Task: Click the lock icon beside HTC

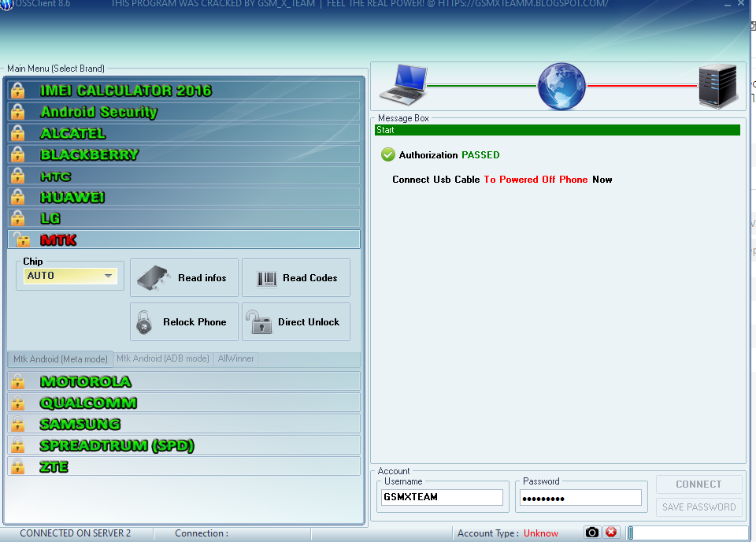Action: (18, 176)
